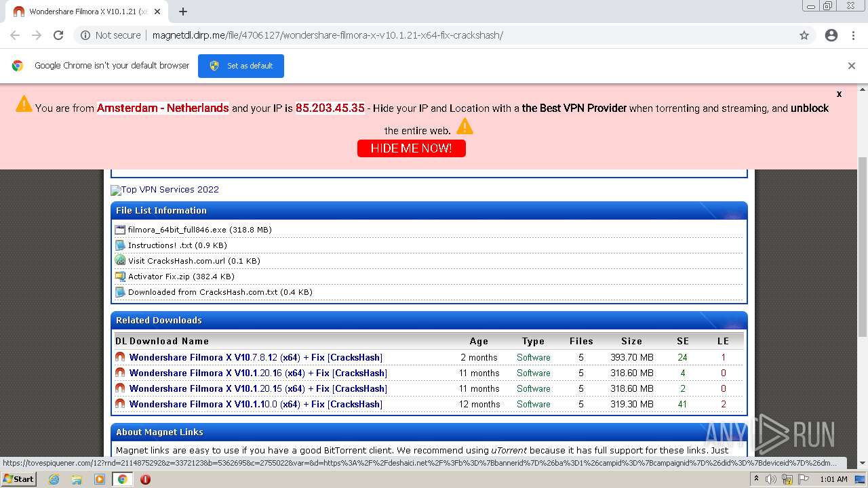The image size is (868, 488).
Task: Open the Windows Start menu
Action: (18, 479)
